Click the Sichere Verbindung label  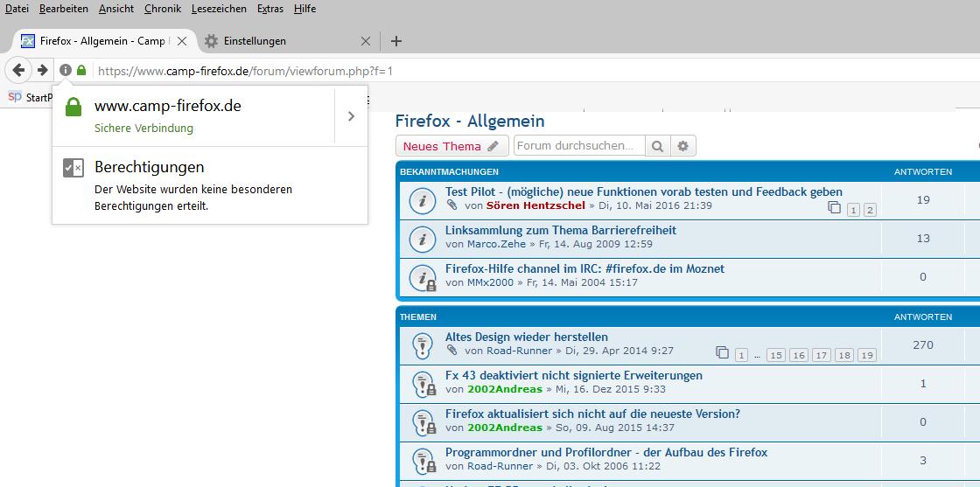143,129
